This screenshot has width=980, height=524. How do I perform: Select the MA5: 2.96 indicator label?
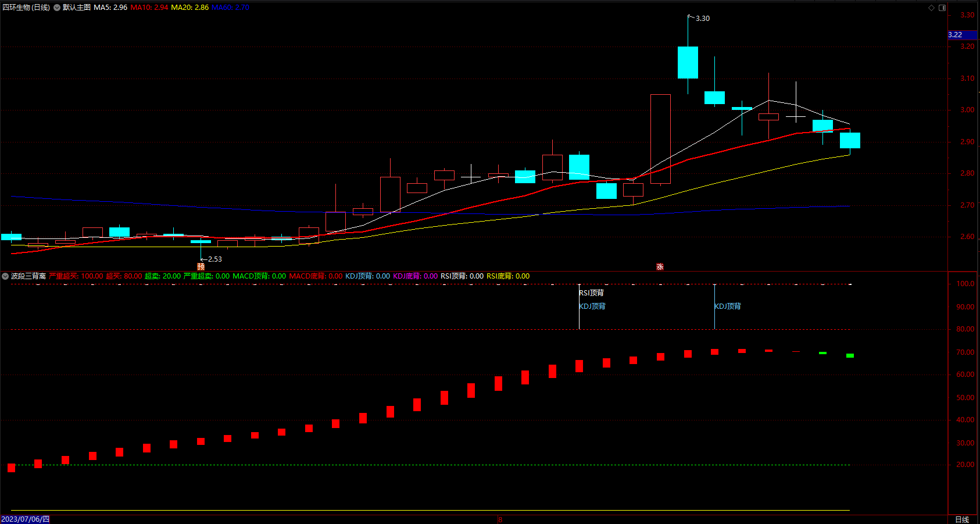point(110,8)
